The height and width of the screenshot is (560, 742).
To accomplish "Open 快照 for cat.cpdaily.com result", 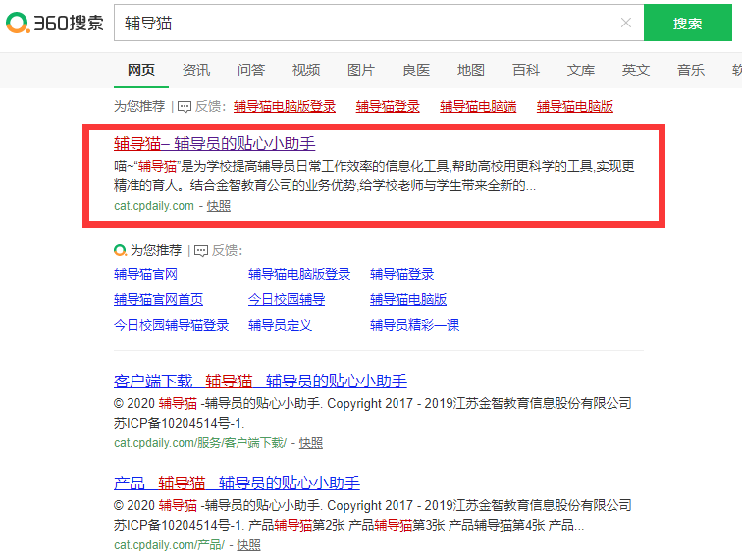I will point(219,206).
